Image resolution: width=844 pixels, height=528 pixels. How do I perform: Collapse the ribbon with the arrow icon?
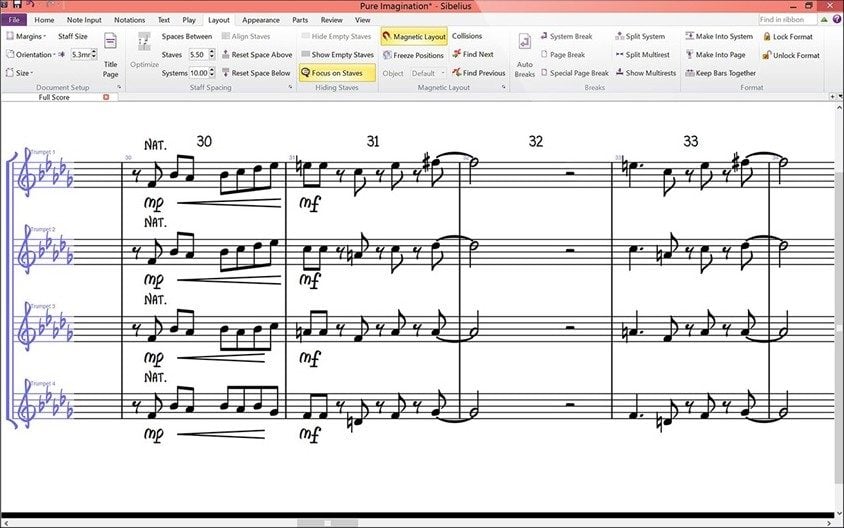(824, 19)
